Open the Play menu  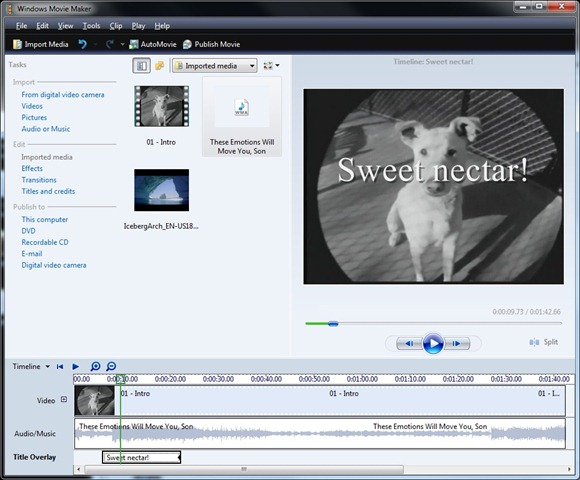click(138, 26)
